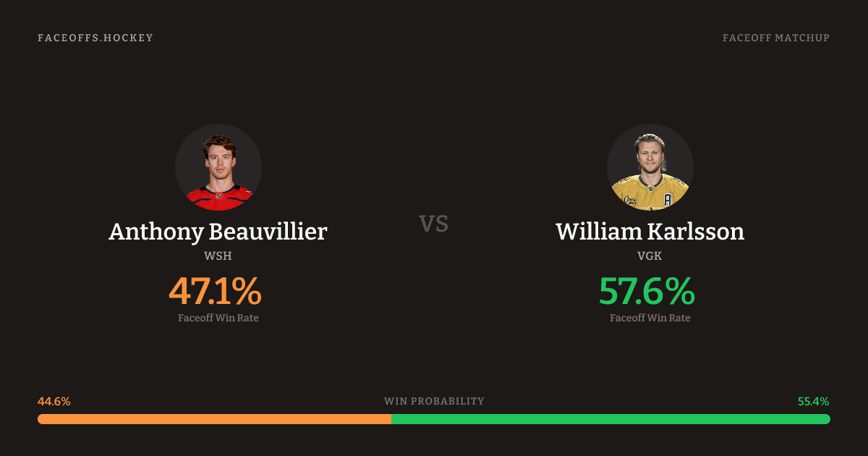Click Faceoff Win Rate label under Beauvillier

[x=218, y=318]
